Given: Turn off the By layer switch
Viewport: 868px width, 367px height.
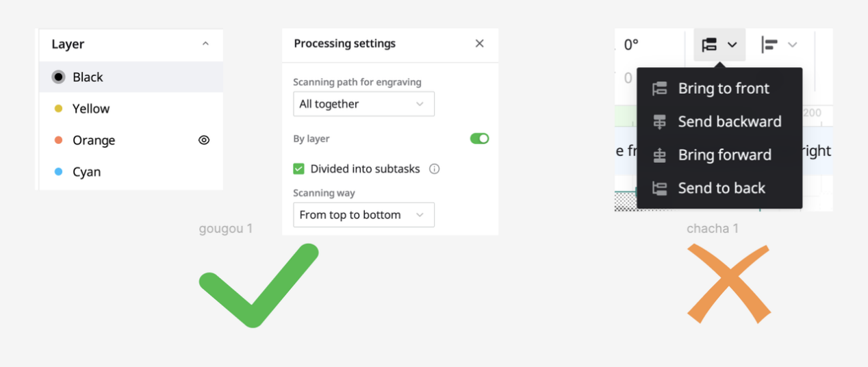Looking at the screenshot, I should click(479, 139).
